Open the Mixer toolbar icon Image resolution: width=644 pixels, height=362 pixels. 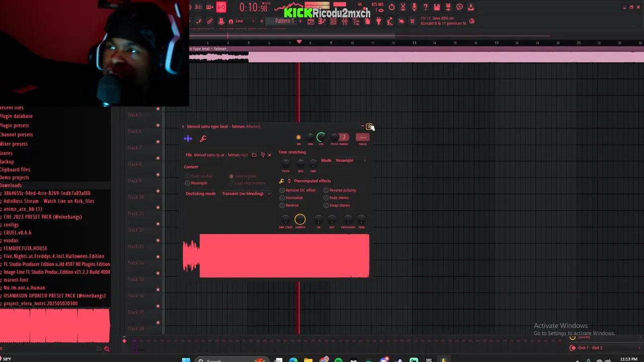(345, 22)
